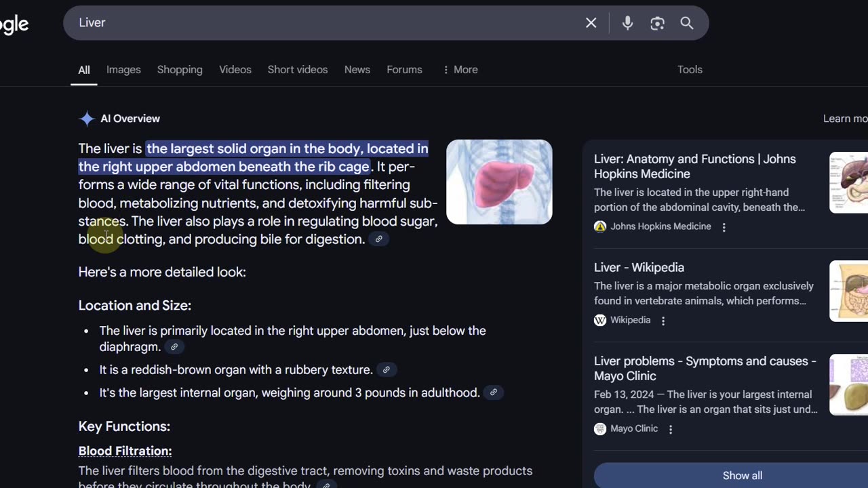Open the Tools filter button

690,70
